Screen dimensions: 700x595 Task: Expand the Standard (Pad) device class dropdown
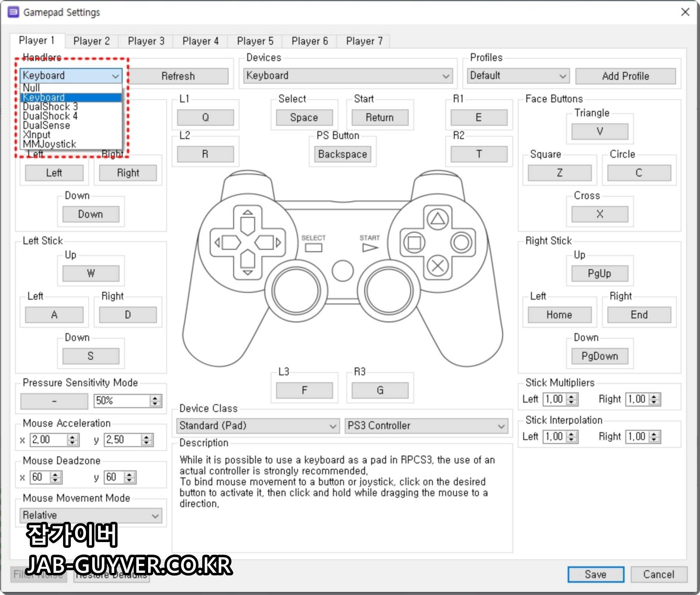click(x=258, y=426)
